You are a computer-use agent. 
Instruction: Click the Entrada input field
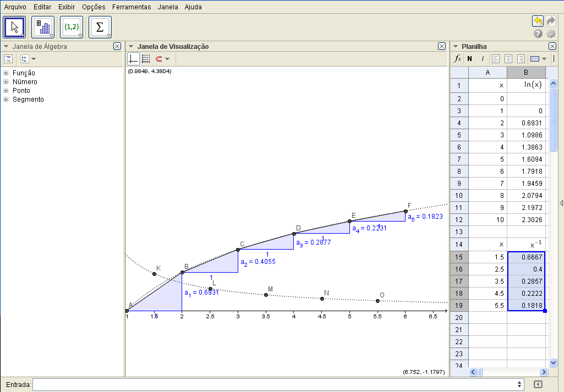[278, 384]
